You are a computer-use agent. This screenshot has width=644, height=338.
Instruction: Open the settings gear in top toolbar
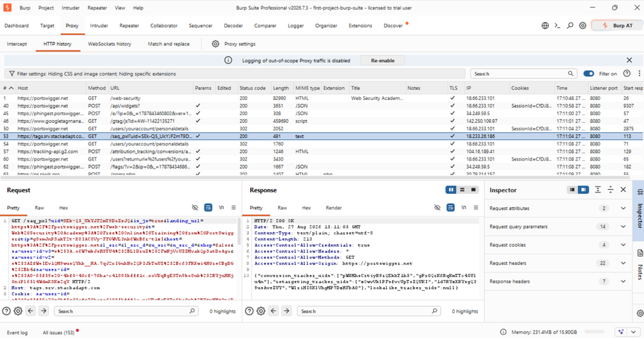click(x=582, y=26)
